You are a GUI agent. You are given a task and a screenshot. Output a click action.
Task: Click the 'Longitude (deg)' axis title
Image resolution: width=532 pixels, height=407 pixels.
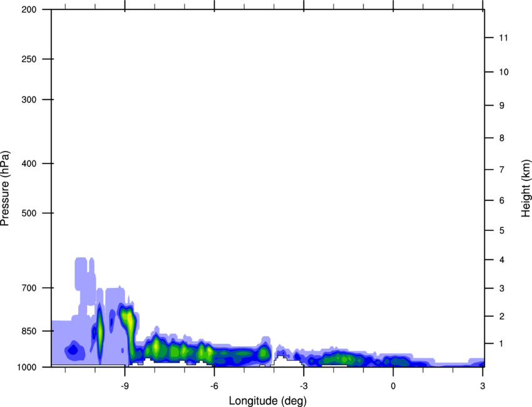(268, 401)
